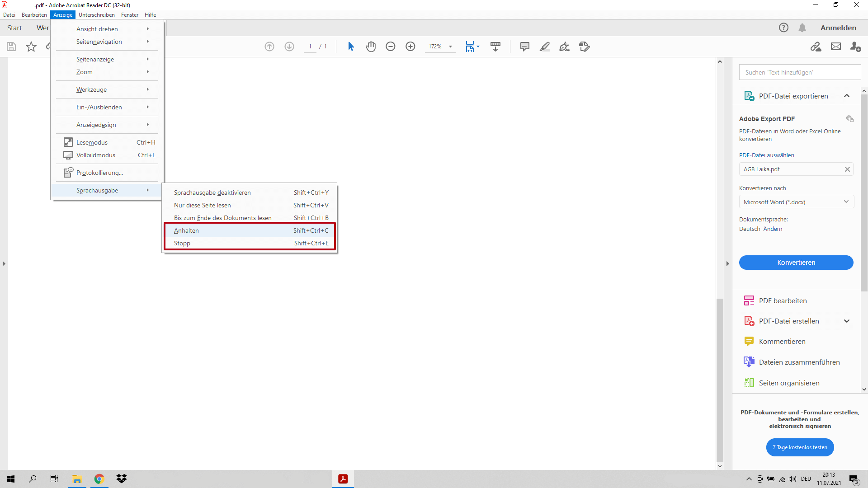The image size is (868, 488).
Task: Click the Ändern language link
Action: 773,229
